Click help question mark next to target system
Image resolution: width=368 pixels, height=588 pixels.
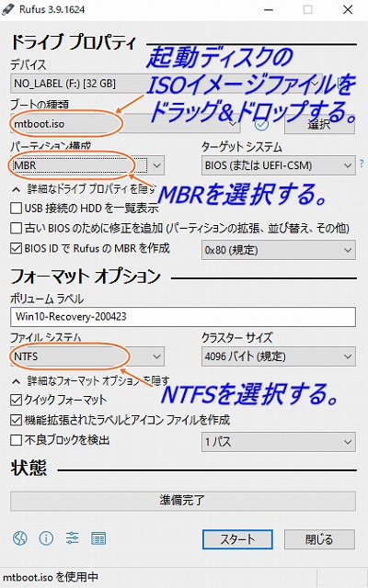point(362,164)
